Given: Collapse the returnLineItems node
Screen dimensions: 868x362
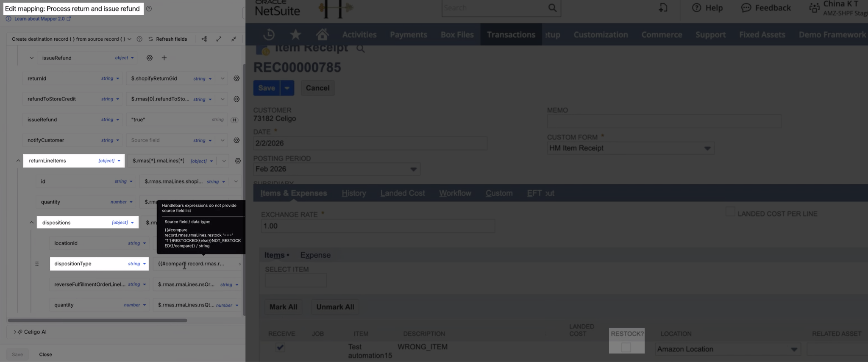Looking at the screenshot, I should click(18, 161).
